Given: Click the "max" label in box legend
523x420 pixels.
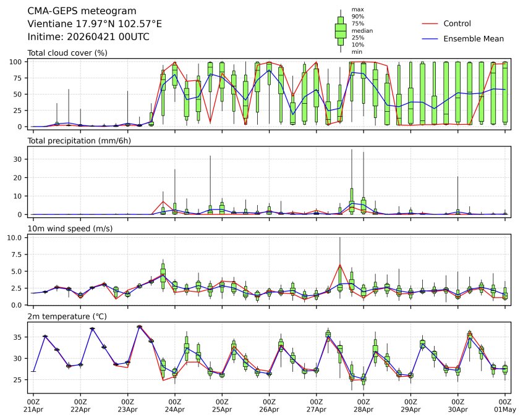Looking at the screenshot, I should 357,9.
